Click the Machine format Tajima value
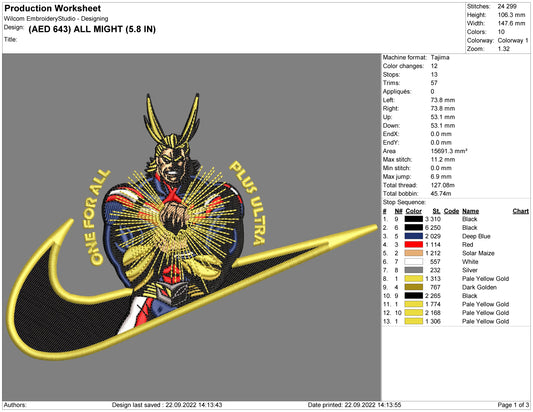Viewport: 533px width, 412px height. pyautogui.click(x=440, y=57)
